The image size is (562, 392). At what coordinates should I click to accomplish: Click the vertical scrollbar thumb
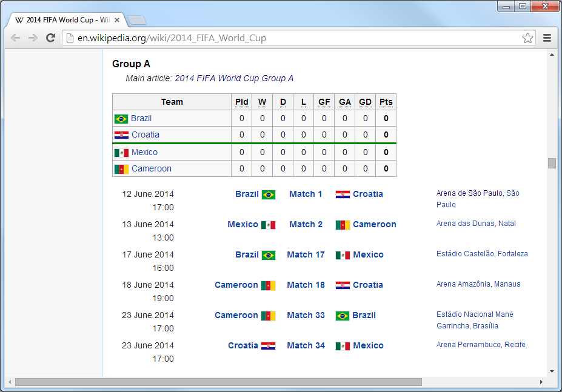click(552, 163)
